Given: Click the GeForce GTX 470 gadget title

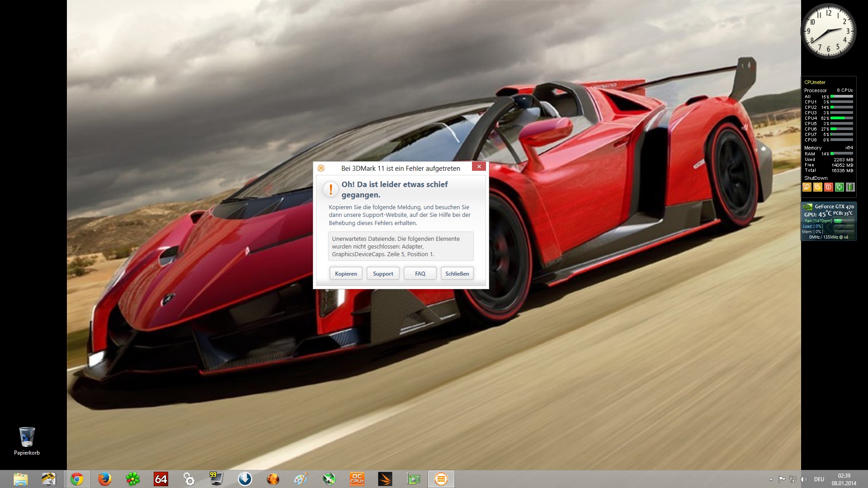Looking at the screenshot, I should click(834, 206).
